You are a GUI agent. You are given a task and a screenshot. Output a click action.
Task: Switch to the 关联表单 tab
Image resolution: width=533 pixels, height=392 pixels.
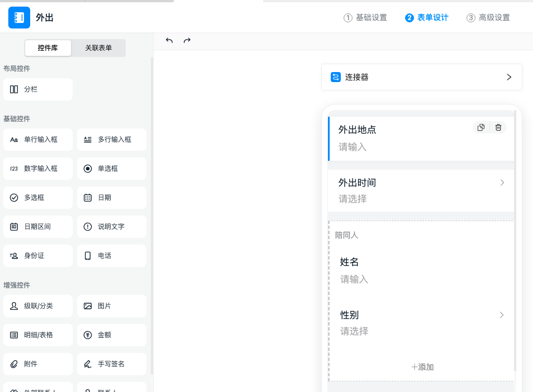(x=98, y=48)
